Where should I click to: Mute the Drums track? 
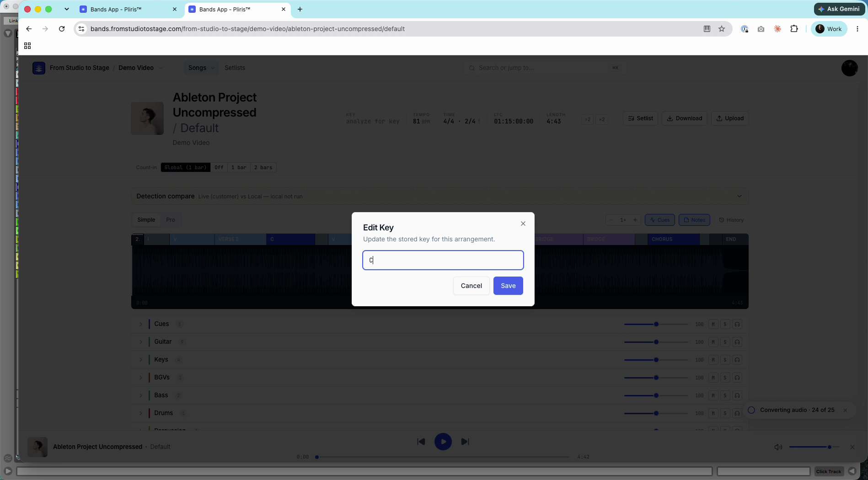(x=713, y=413)
